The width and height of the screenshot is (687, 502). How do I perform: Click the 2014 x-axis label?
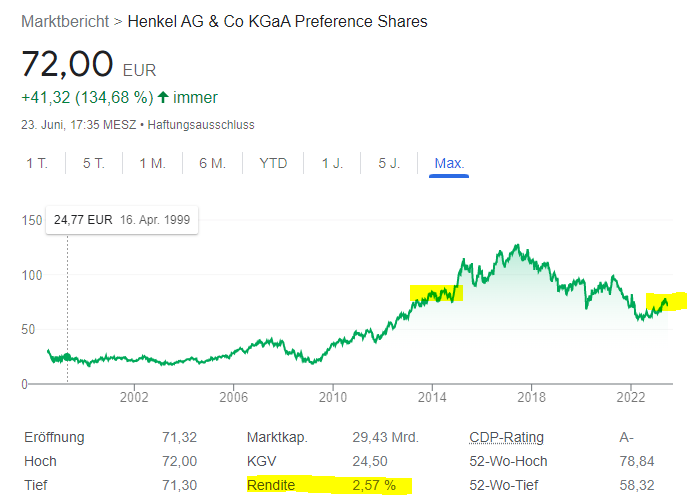[432, 396]
